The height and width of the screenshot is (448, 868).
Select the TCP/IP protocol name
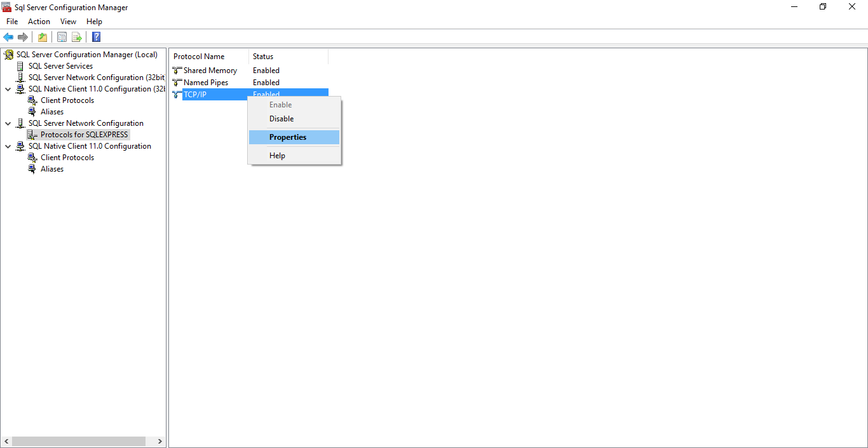[195, 95]
